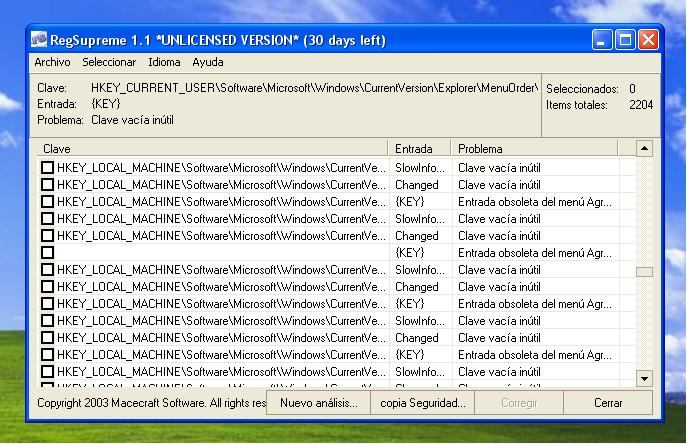This screenshot has height=444, width=687.
Task: Minimize the RegSupreme window
Action: (x=602, y=40)
